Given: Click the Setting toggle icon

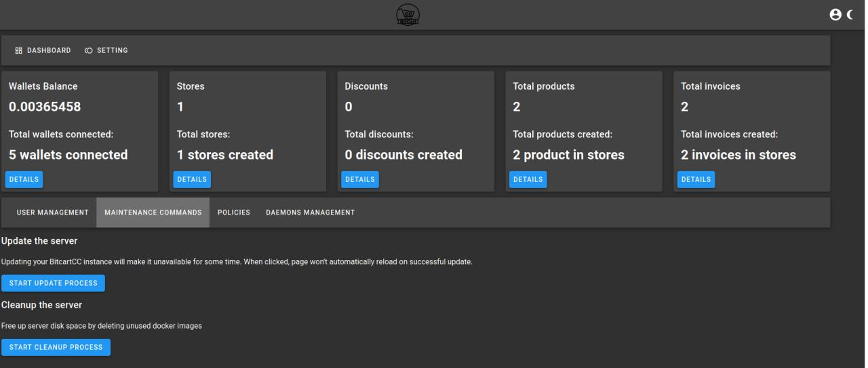Looking at the screenshot, I should [89, 50].
